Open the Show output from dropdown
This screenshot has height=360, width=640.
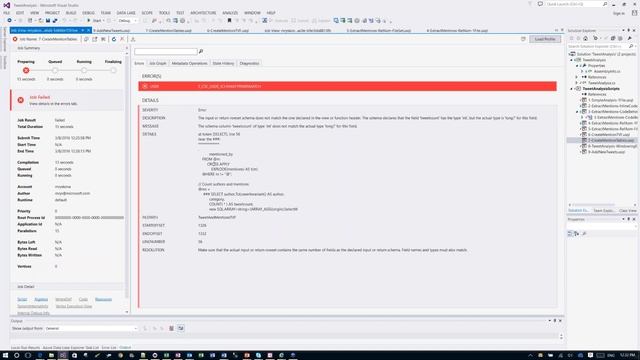pyautogui.click(x=91, y=328)
